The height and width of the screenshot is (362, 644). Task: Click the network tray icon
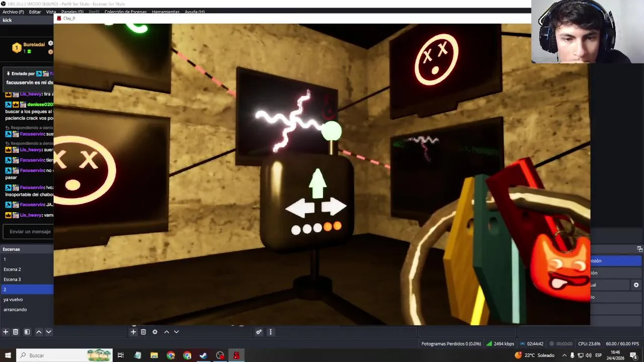(x=580, y=355)
